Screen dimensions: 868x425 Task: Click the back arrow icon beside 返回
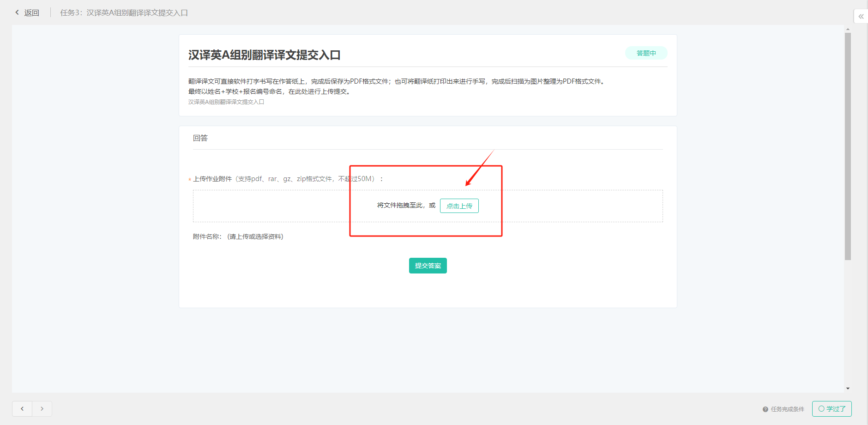(17, 12)
